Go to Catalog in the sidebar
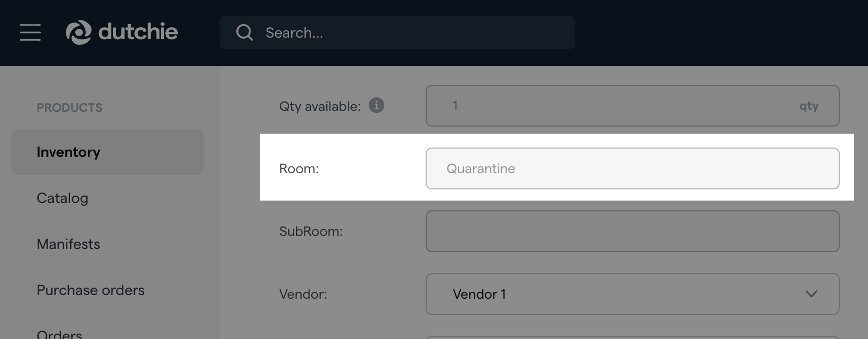The image size is (868, 339). click(63, 198)
